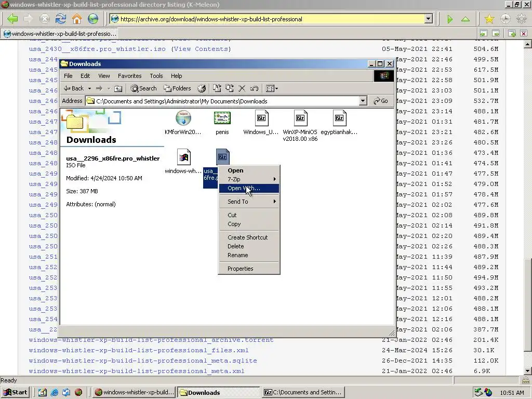This screenshot has width=532, height=399.
Task: Click Undo icon in Downloads toolbar
Action: [254, 88]
